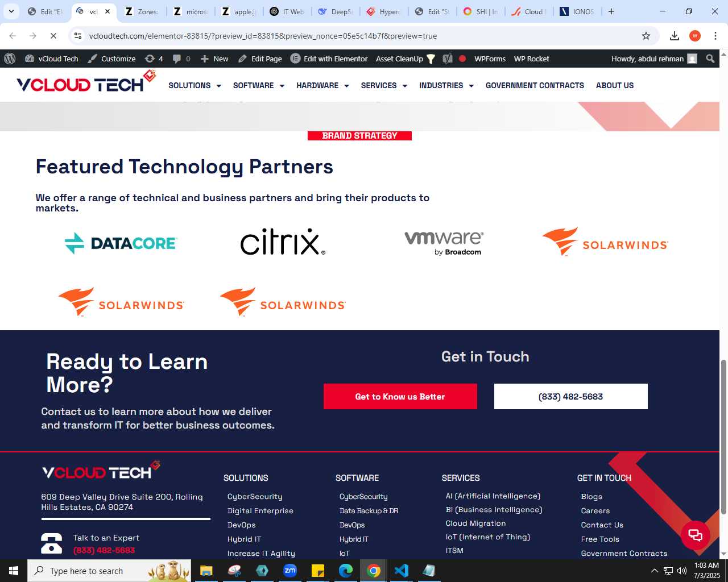The image size is (728, 582).
Task: Click the DataCore partner logo
Action: point(121,243)
